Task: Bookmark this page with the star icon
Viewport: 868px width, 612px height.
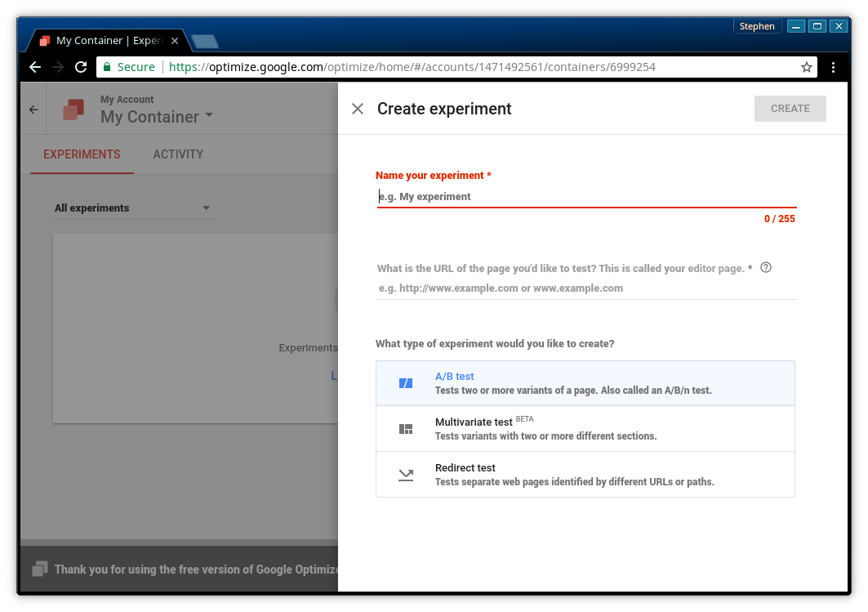Action: [807, 67]
